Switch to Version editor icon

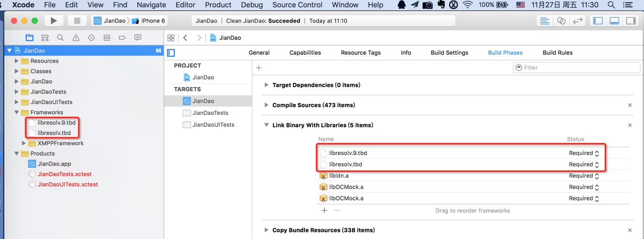tap(578, 21)
